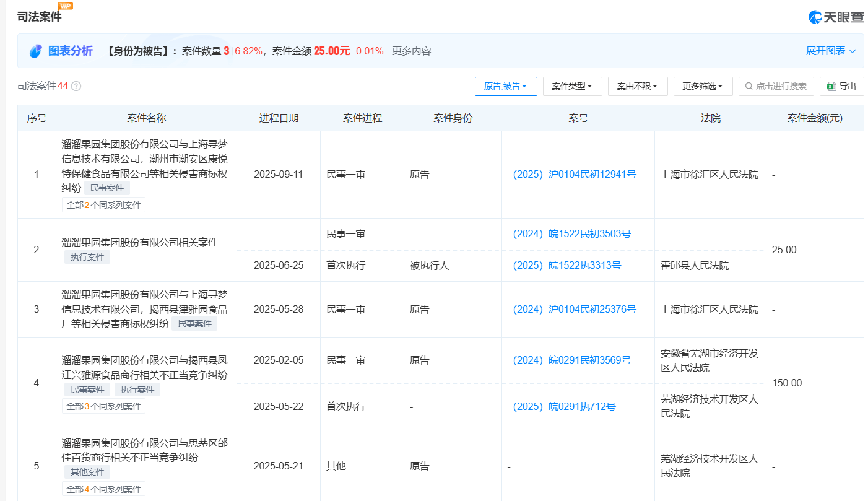Image resolution: width=868 pixels, height=501 pixels.
Task: Click the 案件进程 column header
Action: [x=362, y=118]
